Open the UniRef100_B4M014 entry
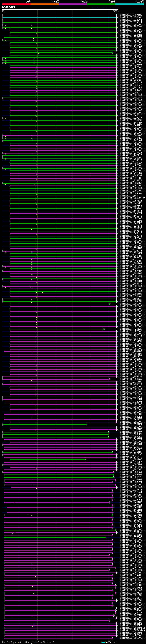146x644 pixels. coord(131,82)
